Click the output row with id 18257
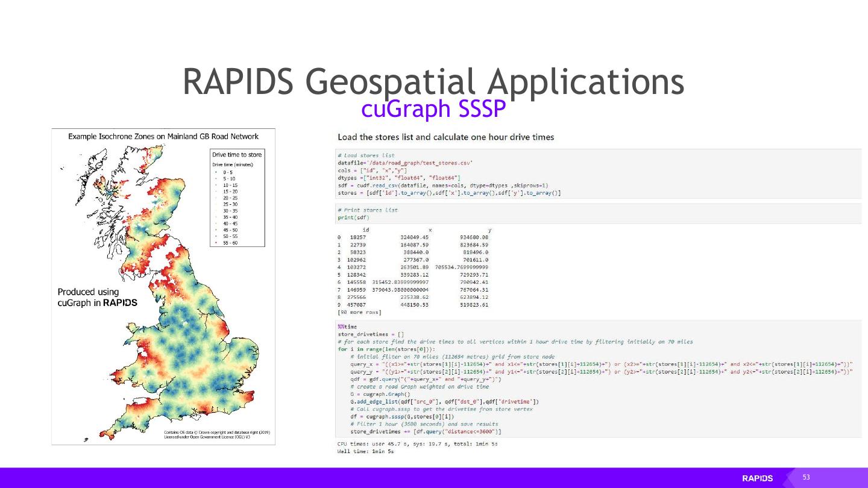 413,237
